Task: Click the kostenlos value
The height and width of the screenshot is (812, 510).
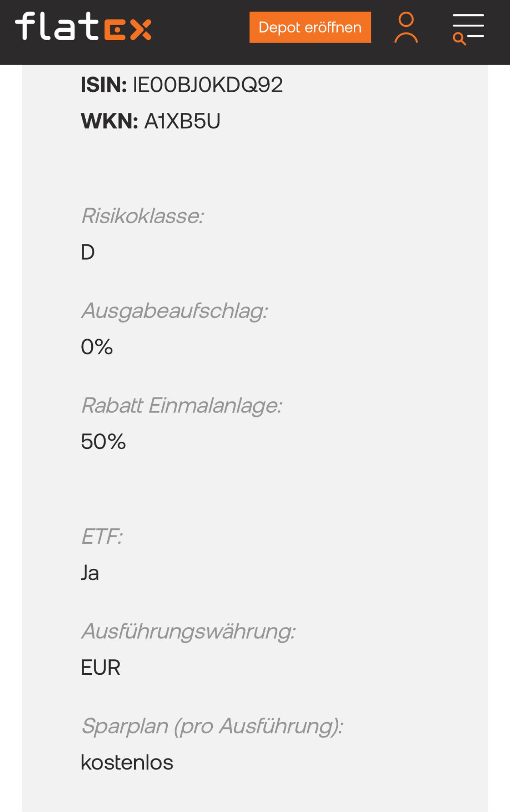Action: (127, 763)
